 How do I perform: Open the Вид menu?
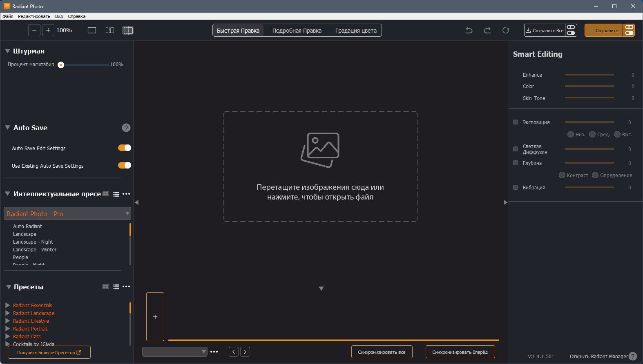click(x=59, y=16)
